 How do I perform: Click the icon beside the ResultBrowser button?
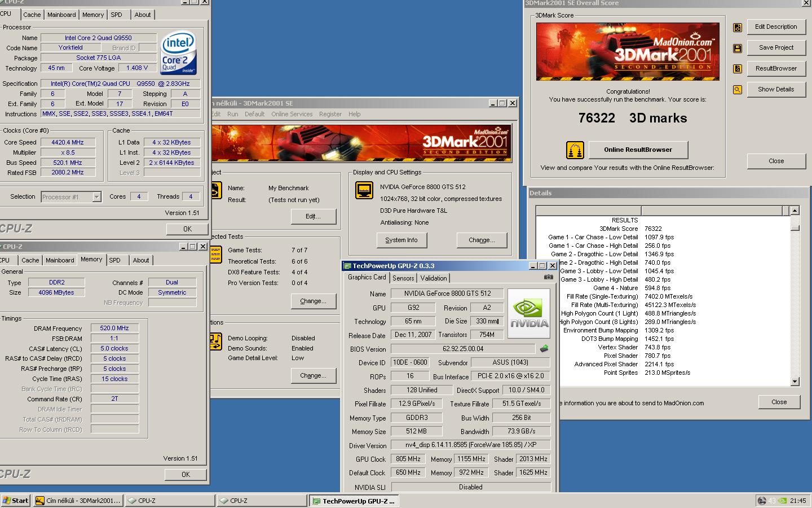737,69
